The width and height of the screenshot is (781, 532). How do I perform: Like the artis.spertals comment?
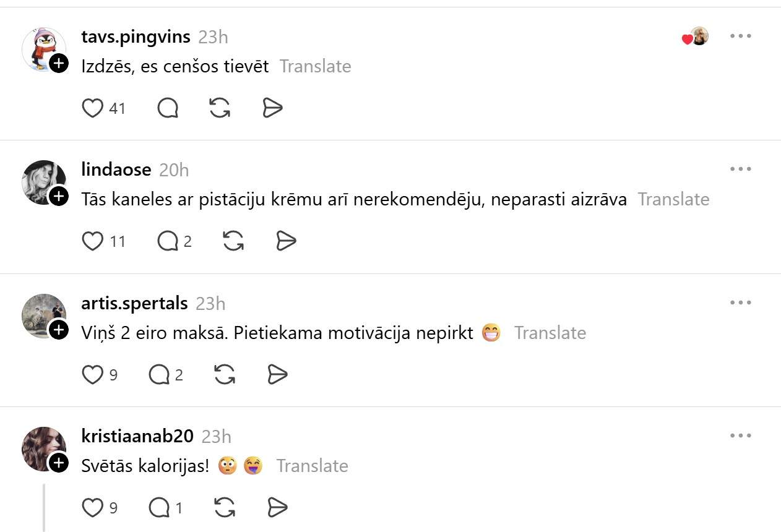[93, 374]
